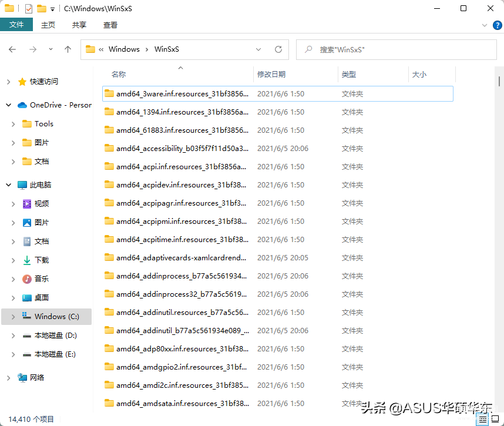
Task: Open the address bar history dropdown
Action: (258, 49)
